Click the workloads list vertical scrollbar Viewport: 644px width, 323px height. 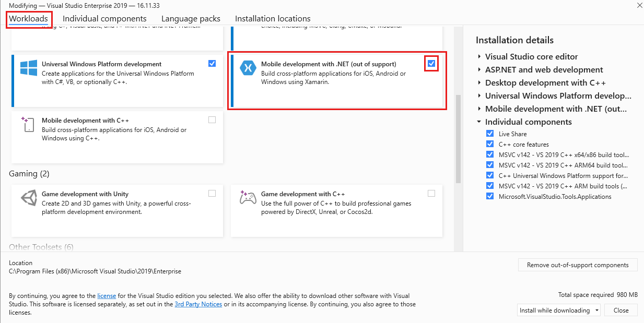click(x=459, y=139)
